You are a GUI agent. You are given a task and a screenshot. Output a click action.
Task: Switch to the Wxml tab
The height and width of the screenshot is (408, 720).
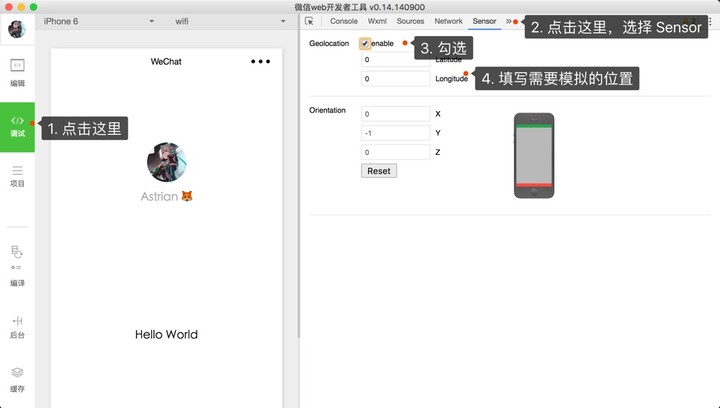377,21
